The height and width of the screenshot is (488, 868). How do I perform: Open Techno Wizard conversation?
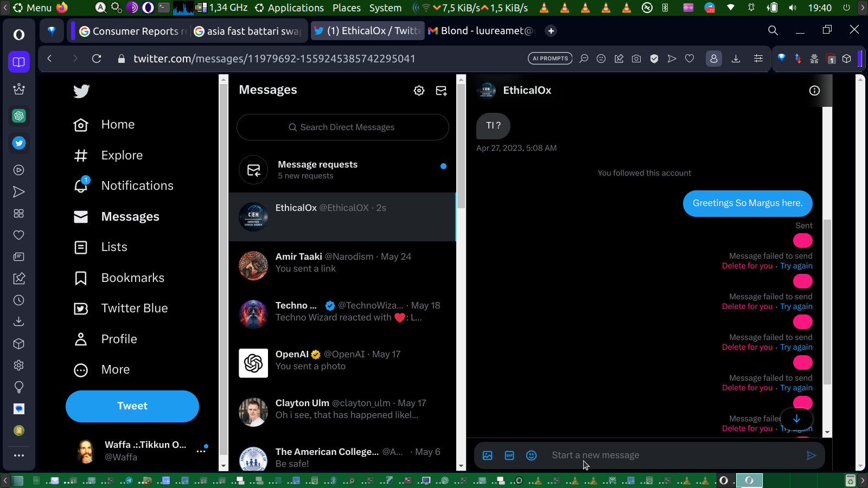pyautogui.click(x=342, y=314)
